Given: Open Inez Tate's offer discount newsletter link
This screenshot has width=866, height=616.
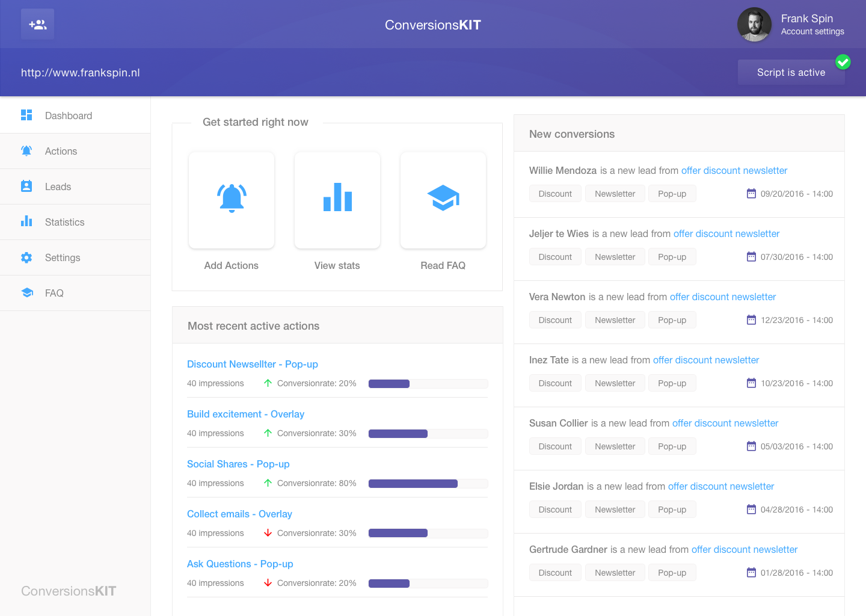Looking at the screenshot, I should point(705,360).
